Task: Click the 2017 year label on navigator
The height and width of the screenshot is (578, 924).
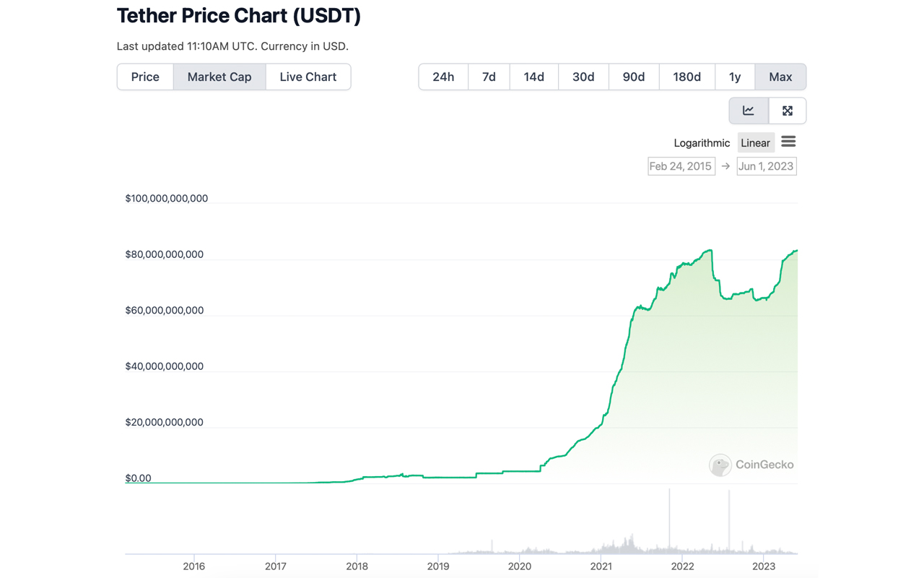Action: point(276,566)
